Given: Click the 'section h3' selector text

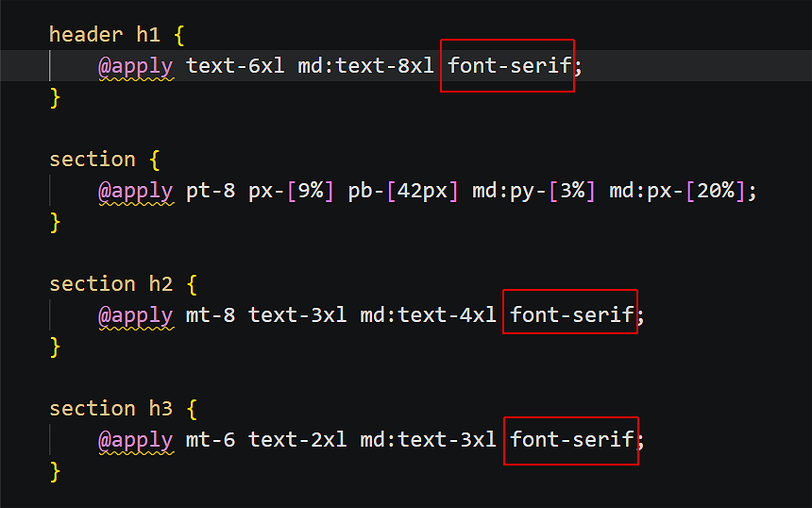Looking at the screenshot, I should click(110, 409).
